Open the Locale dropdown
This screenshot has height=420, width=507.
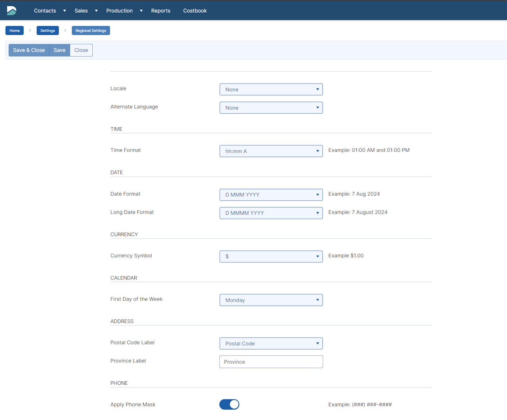click(271, 89)
